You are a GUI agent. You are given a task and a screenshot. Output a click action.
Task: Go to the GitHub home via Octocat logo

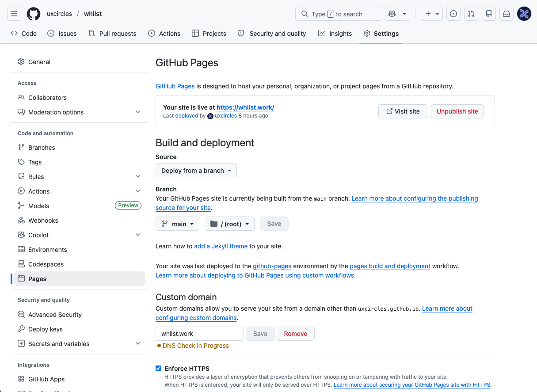point(34,14)
